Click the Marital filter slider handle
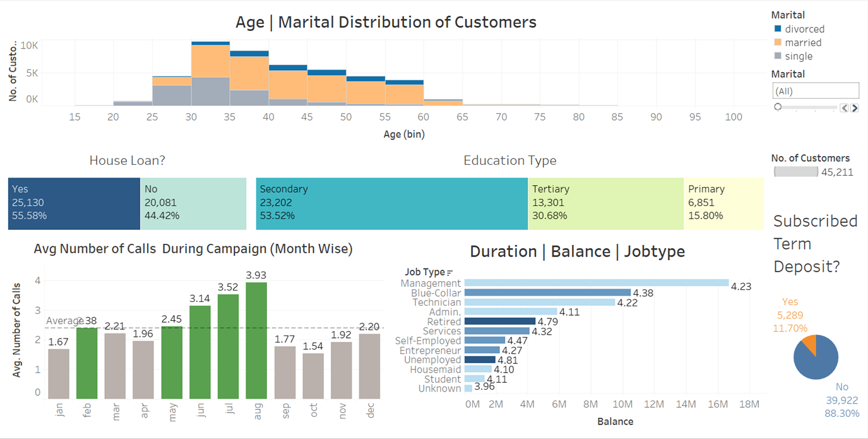The height and width of the screenshot is (439, 868). 778,106
